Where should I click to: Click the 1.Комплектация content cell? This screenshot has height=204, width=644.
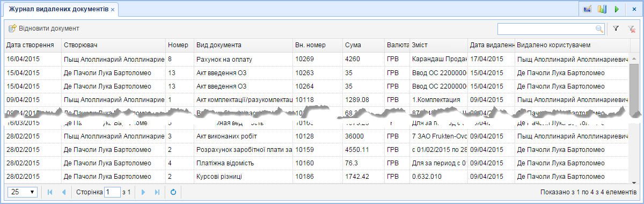[x=439, y=99]
